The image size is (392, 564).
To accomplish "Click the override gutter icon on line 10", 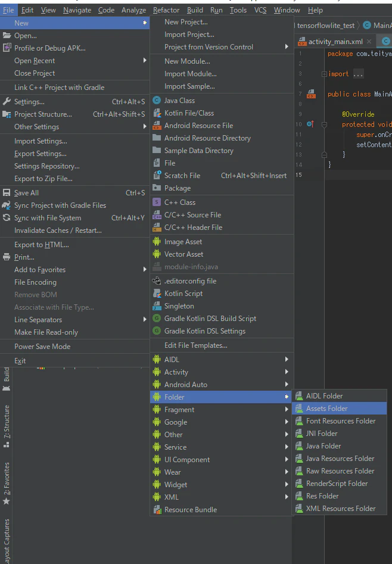I will [x=310, y=124].
